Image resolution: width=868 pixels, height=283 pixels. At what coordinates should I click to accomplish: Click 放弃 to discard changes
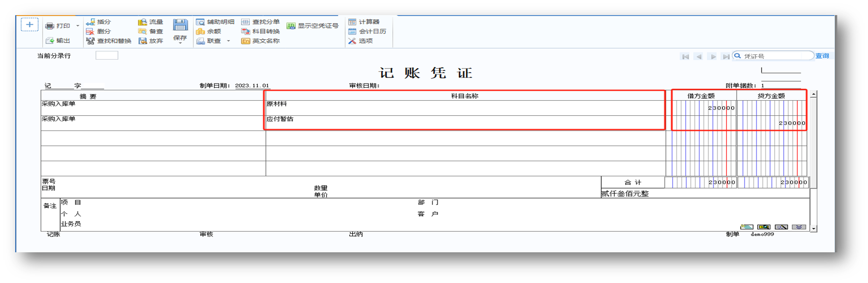coord(151,41)
